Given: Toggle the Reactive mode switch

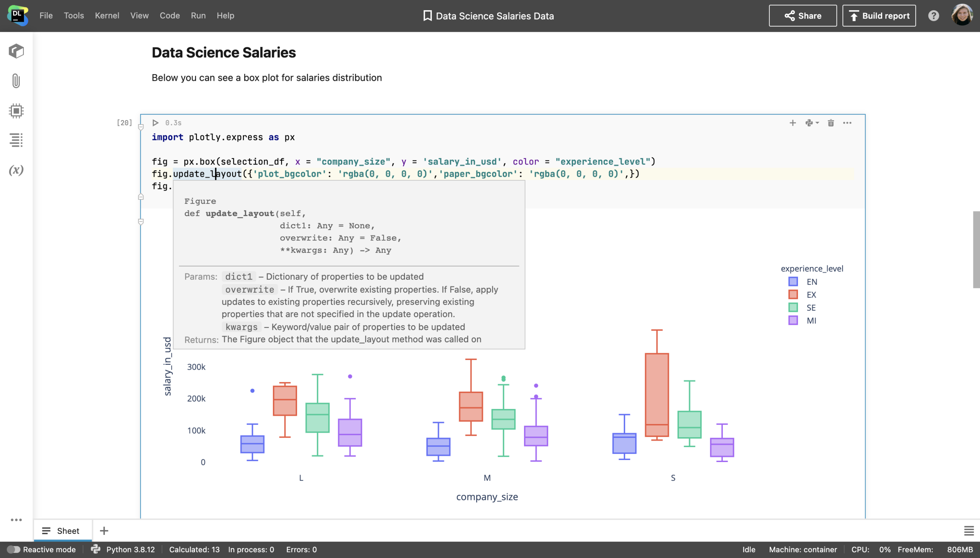Looking at the screenshot, I should tap(12, 549).
